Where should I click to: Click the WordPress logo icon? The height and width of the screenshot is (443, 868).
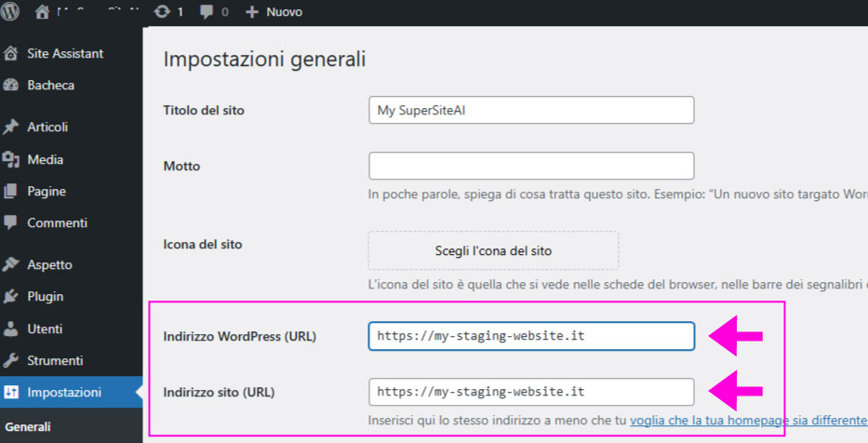tap(11, 13)
